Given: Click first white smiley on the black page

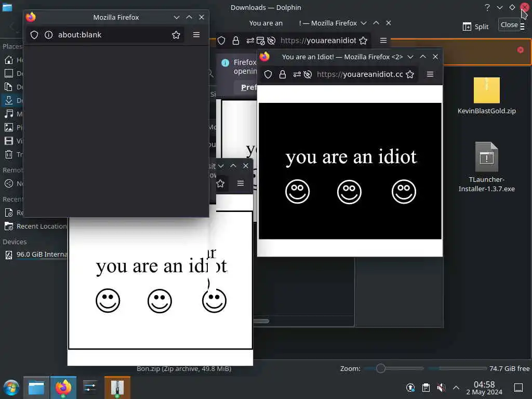Looking at the screenshot, I should pyautogui.click(x=298, y=192).
